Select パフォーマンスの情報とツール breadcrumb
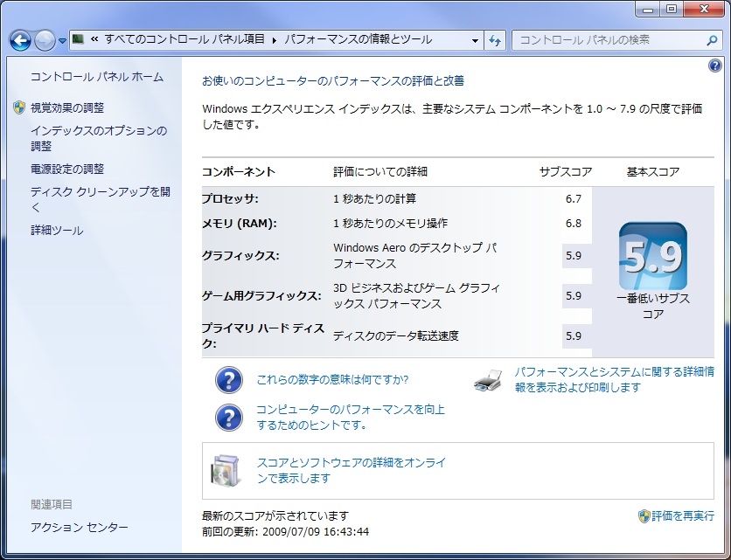 [x=358, y=39]
